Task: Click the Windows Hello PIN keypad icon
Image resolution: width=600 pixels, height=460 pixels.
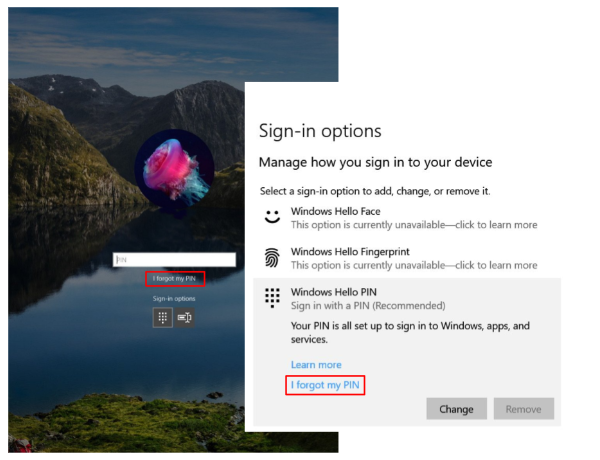Action: 272,298
